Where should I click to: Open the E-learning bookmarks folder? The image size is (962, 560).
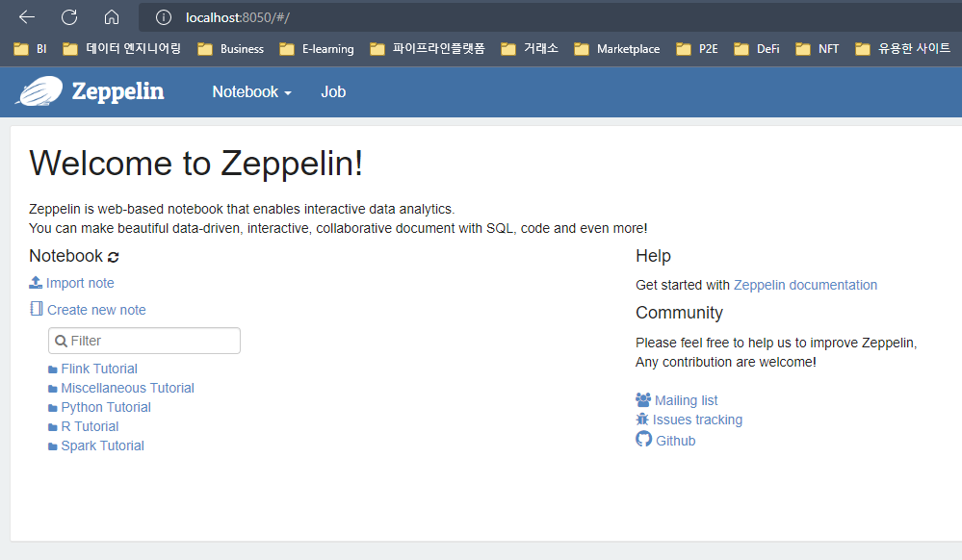coord(317,49)
